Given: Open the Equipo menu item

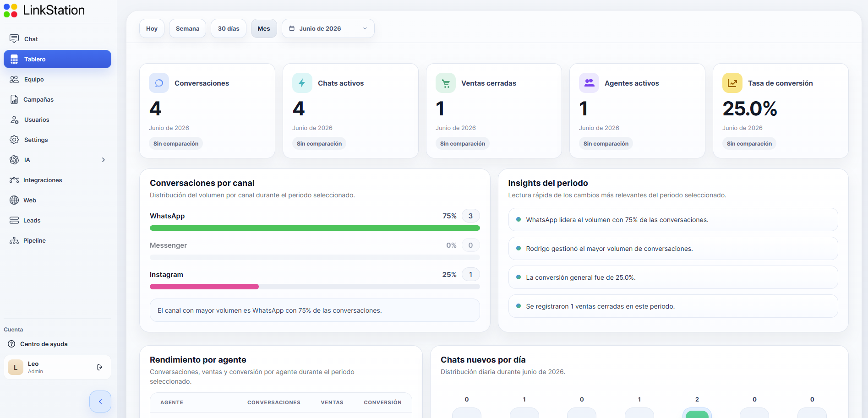Looking at the screenshot, I should 57,79.
